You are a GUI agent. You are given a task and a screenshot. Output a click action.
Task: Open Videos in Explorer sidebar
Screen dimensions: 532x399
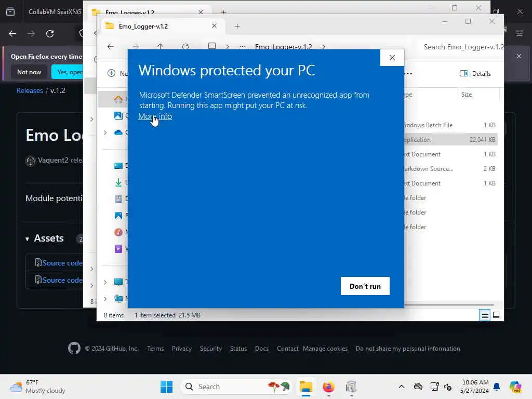point(118,249)
